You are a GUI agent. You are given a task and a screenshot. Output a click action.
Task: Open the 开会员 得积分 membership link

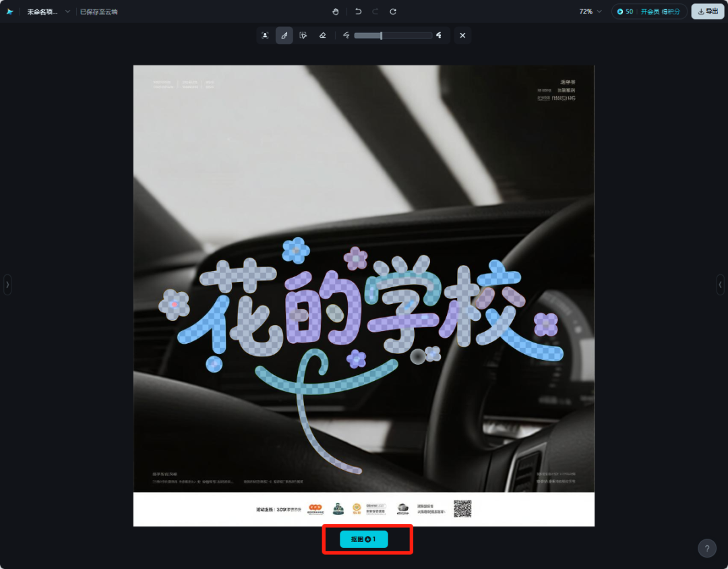click(x=660, y=11)
